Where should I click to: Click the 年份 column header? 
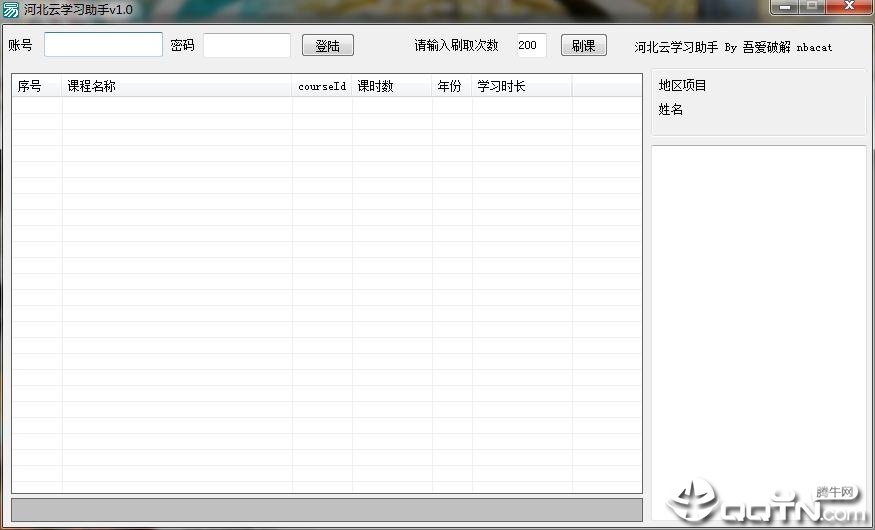point(452,86)
